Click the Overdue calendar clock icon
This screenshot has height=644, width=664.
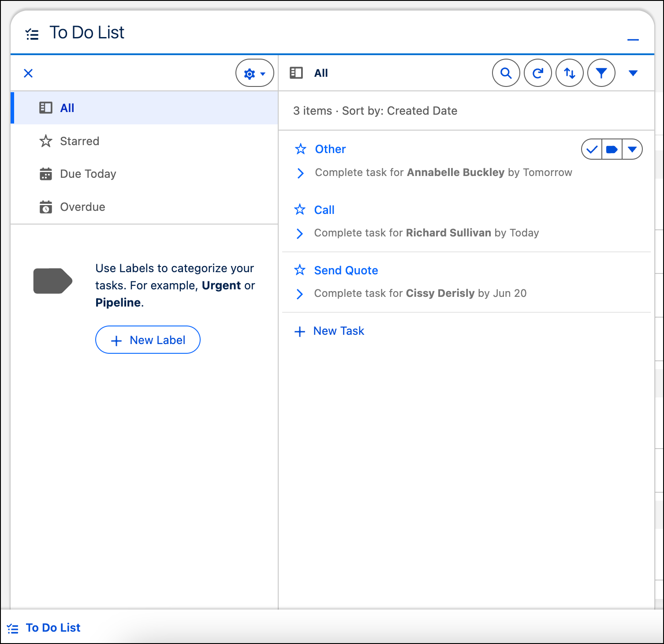point(46,207)
